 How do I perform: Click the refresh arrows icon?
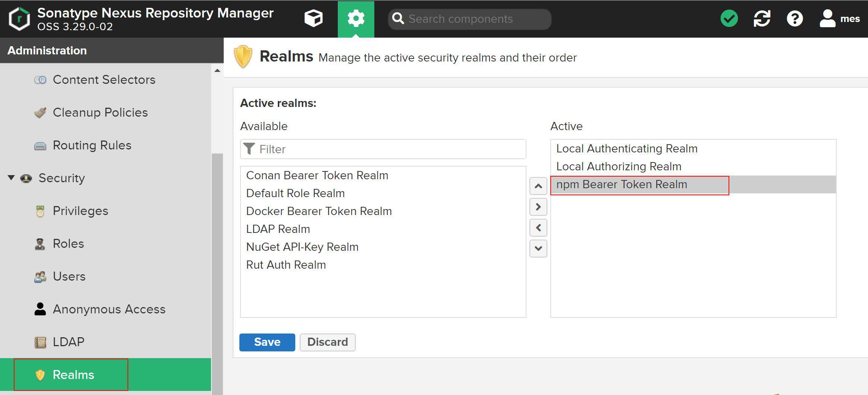pyautogui.click(x=762, y=19)
